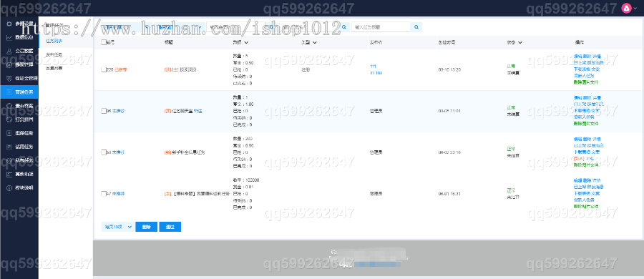Tick checkbox of the 06-02 23:16 task row
Screen dimensions: 644x279
click(104, 152)
